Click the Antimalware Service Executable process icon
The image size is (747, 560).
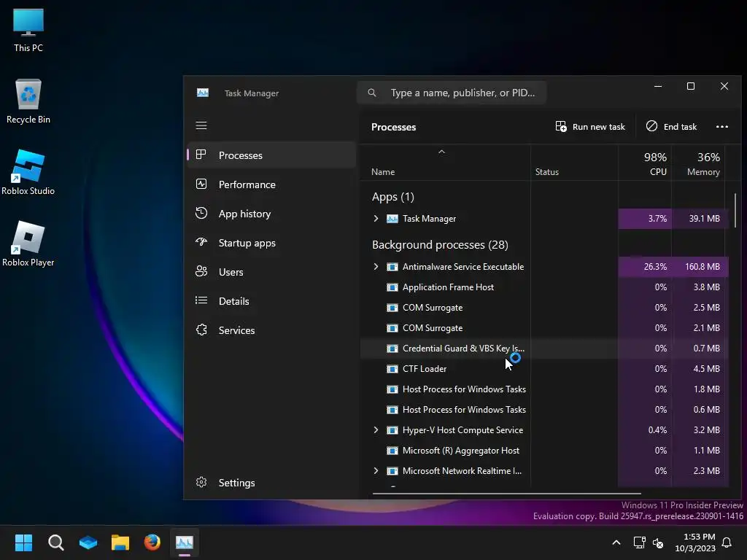click(392, 267)
